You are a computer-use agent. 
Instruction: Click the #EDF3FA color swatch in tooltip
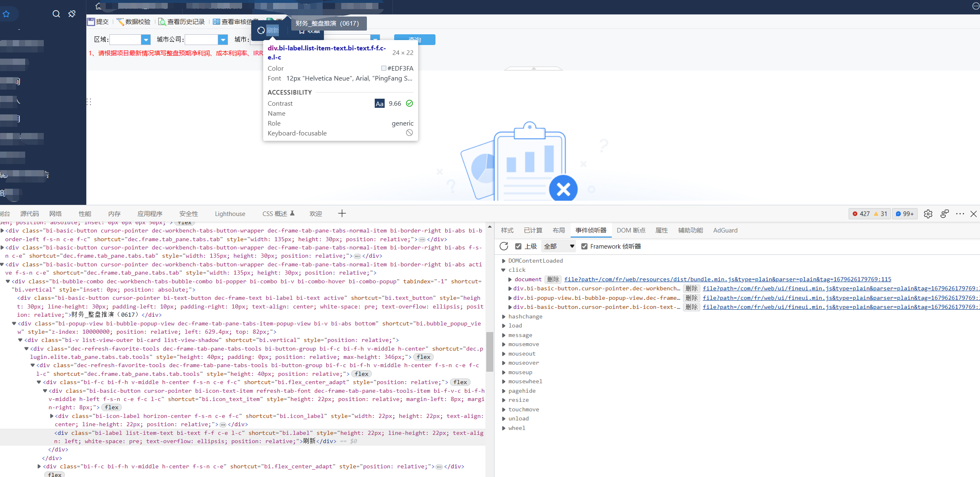pyautogui.click(x=384, y=68)
